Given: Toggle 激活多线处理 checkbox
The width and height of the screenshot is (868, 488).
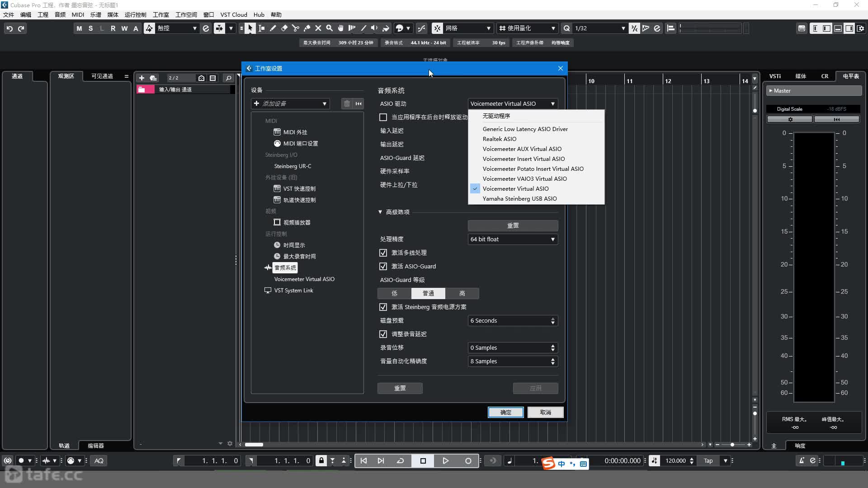Looking at the screenshot, I should [x=383, y=252].
